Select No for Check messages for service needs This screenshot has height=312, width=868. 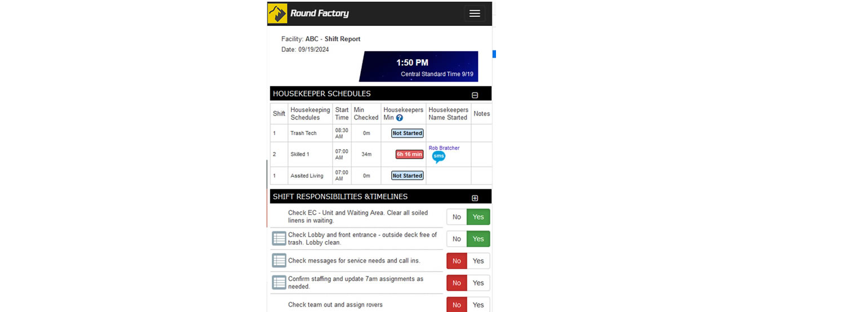pos(457,261)
